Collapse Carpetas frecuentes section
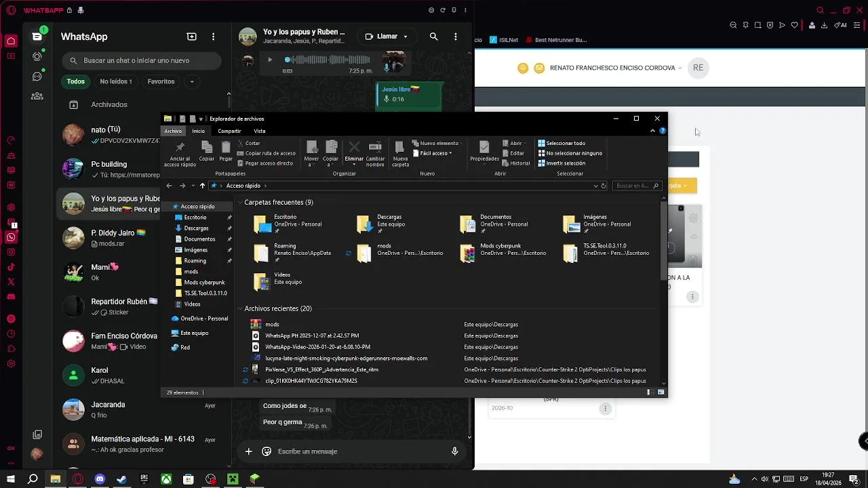 (240, 202)
